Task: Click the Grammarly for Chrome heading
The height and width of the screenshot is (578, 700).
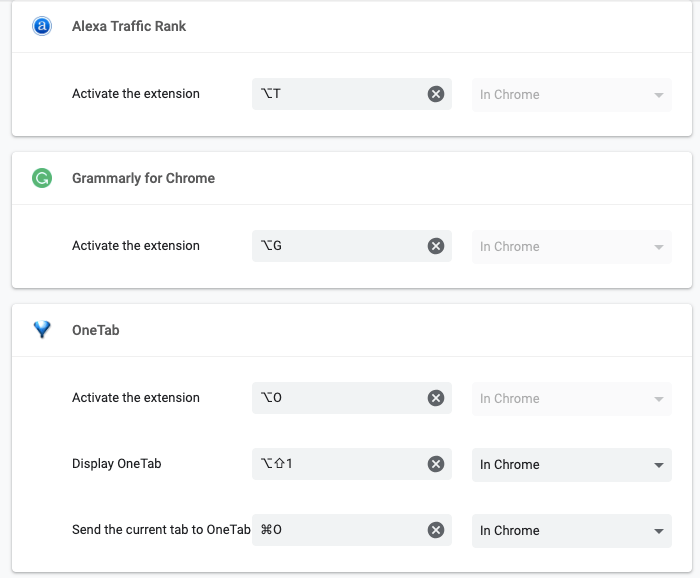Action: click(143, 178)
